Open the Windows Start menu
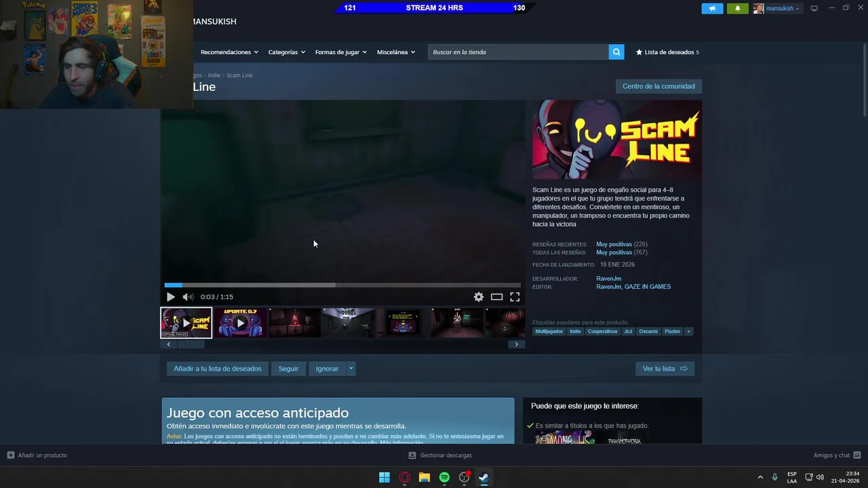This screenshot has height=488, width=868. point(384,477)
